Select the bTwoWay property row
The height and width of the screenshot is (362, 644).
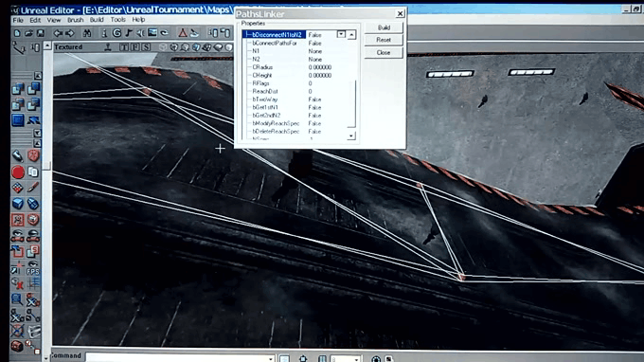300,100
